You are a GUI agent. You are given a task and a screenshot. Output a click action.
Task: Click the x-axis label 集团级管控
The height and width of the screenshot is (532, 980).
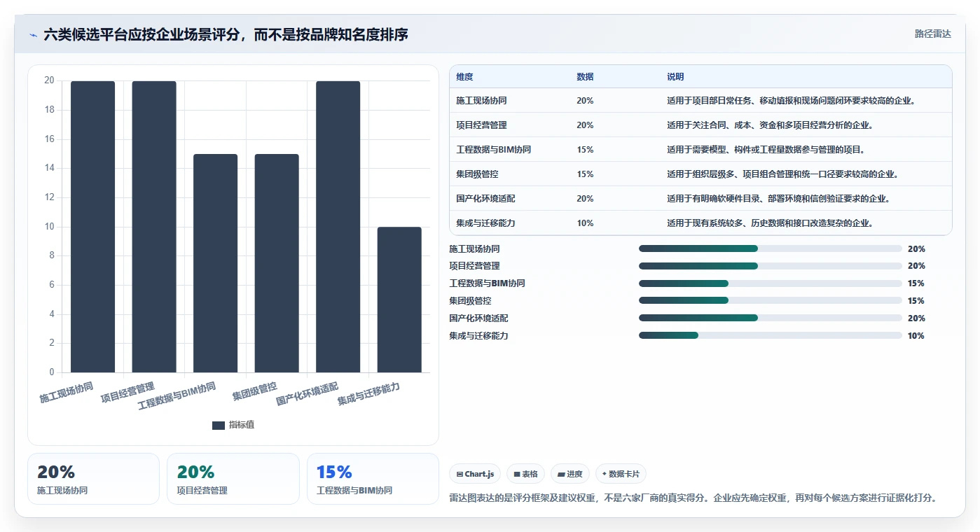coord(255,391)
